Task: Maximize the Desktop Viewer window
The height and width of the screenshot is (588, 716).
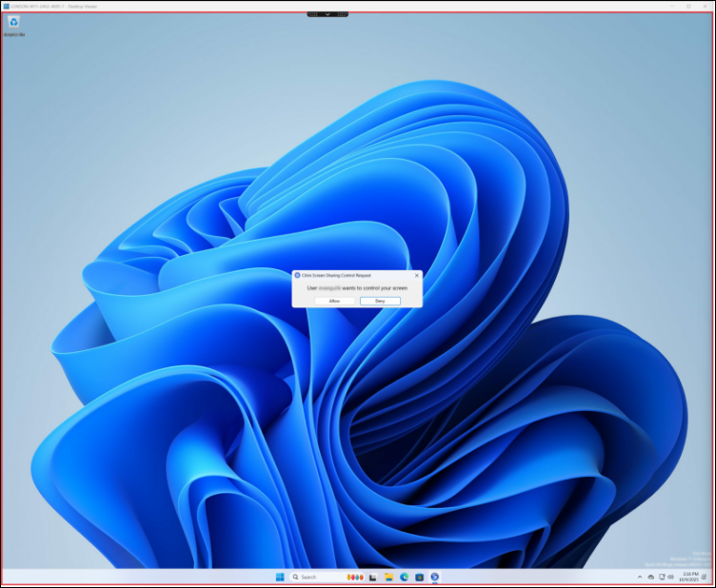Action: (x=688, y=7)
